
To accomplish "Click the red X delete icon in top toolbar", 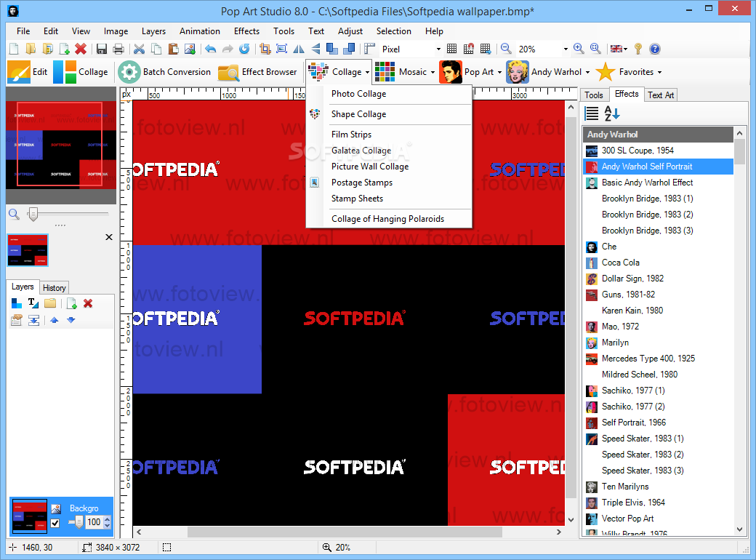I will [81, 49].
